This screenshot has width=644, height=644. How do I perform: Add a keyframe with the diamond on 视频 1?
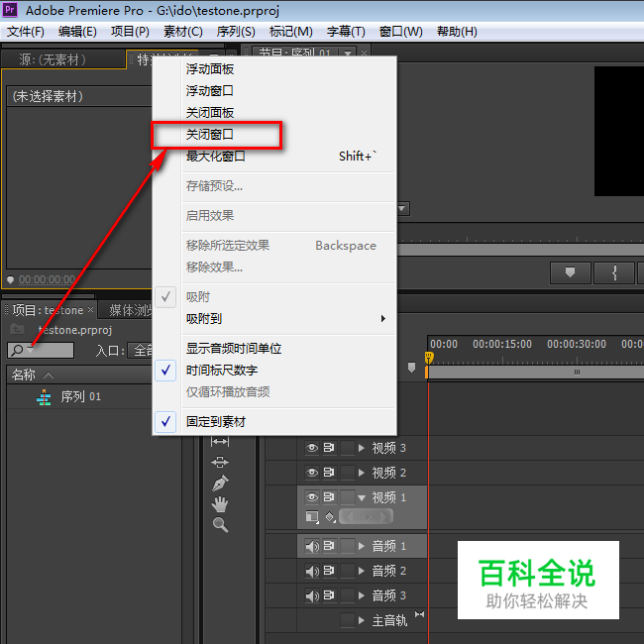(x=367, y=516)
